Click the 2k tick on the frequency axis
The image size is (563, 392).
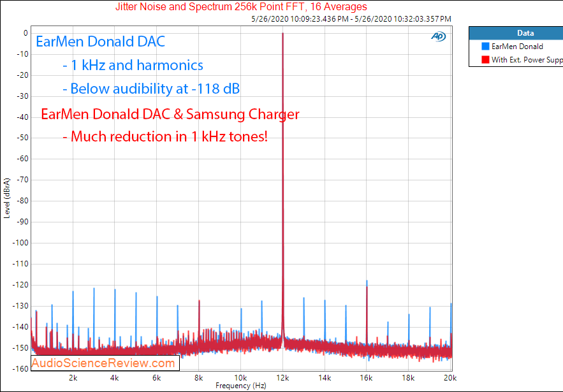(x=73, y=377)
